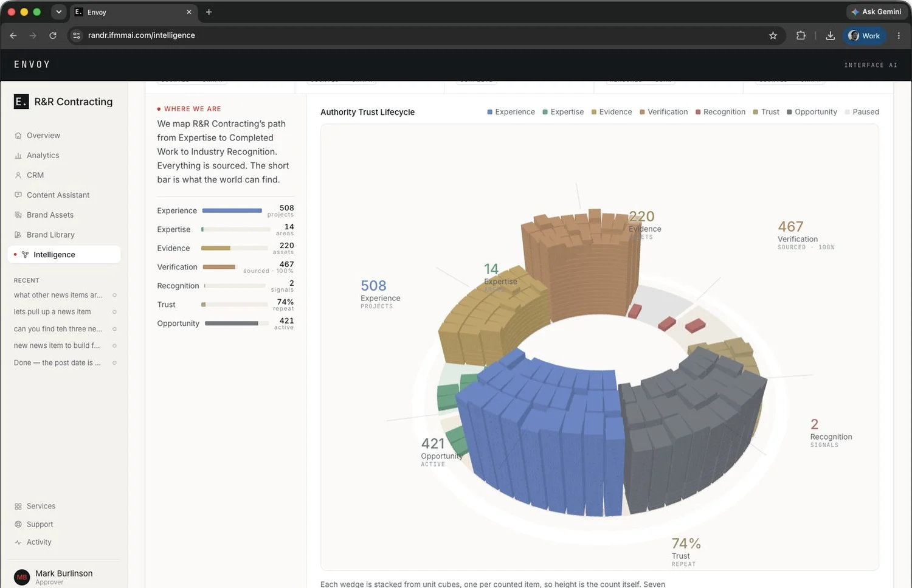This screenshot has width=912, height=588.
Task: Click Ask Gemini button
Action: coord(876,12)
